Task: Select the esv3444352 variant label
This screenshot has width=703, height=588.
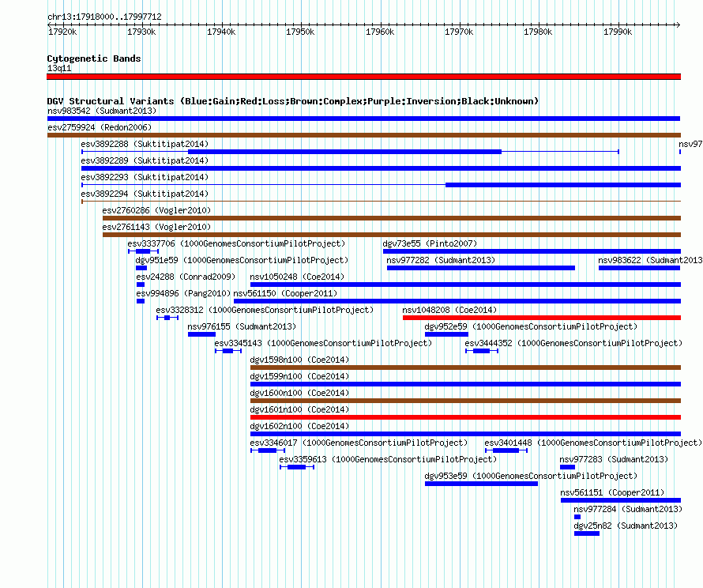Action: click(x=573, y=343)
